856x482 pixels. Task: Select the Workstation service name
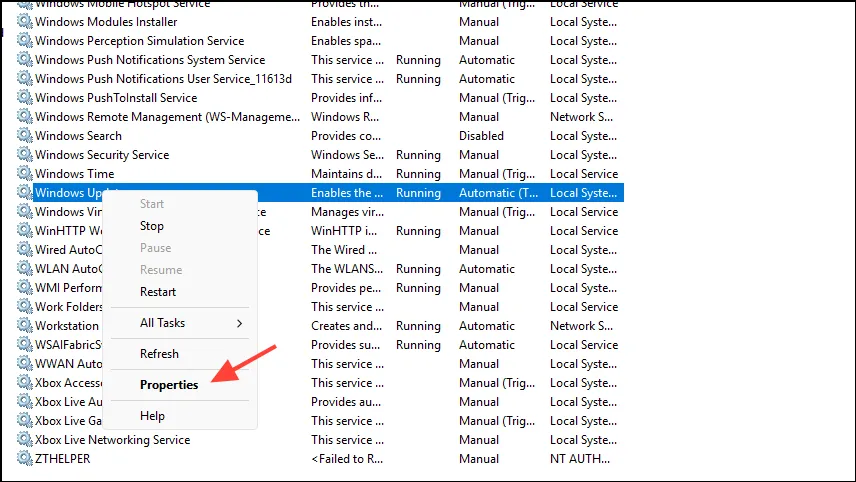coord(67,326)
